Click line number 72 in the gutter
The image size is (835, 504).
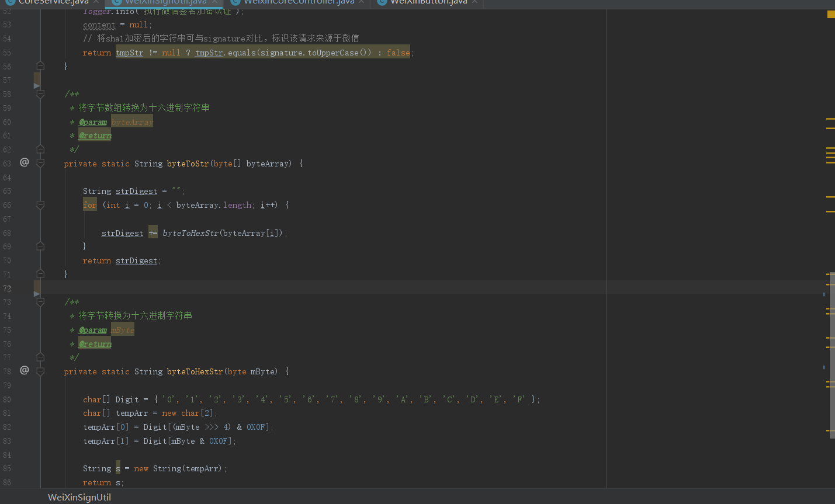pos(7,289)
